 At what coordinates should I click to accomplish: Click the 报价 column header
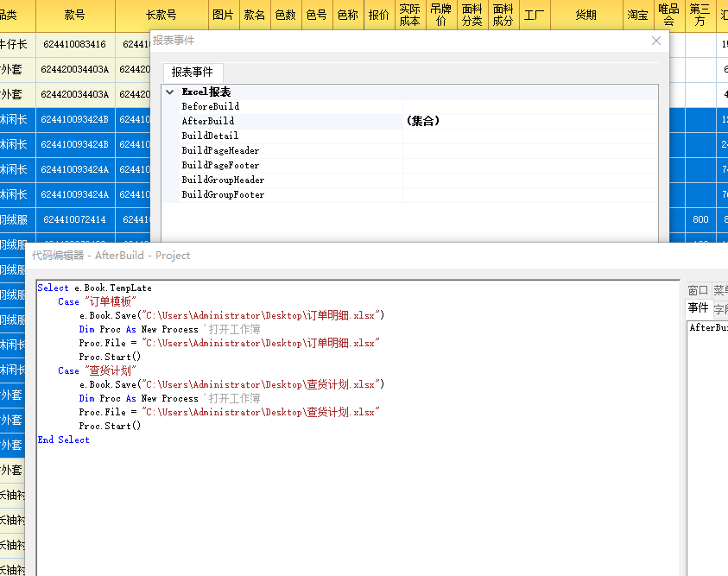(x=379, y=16)
